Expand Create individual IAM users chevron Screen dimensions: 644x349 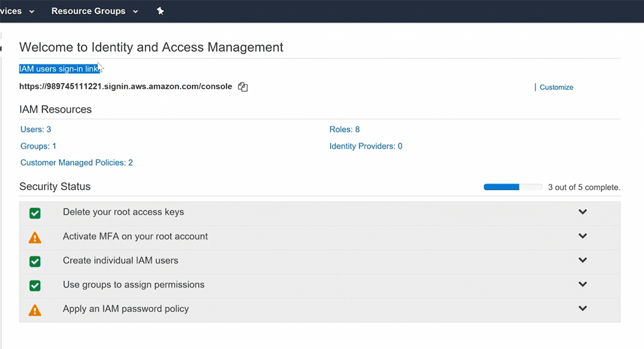click(582, 260)
